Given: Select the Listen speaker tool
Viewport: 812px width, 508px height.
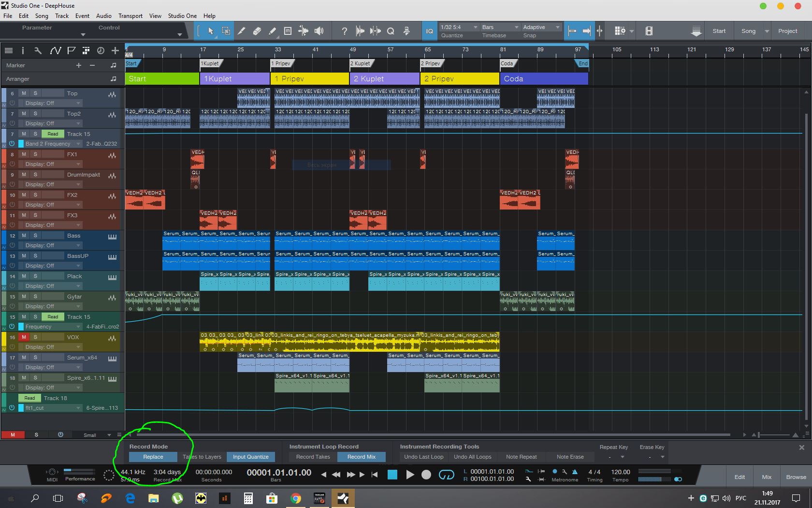Looking at the screenshot, I should pyautogui.click(x=319, y=31).
